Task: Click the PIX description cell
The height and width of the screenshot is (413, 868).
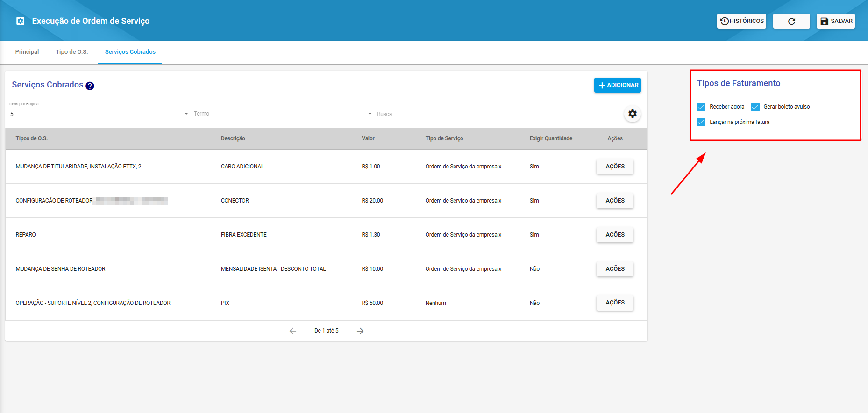Action: click(x=225, y=303)
